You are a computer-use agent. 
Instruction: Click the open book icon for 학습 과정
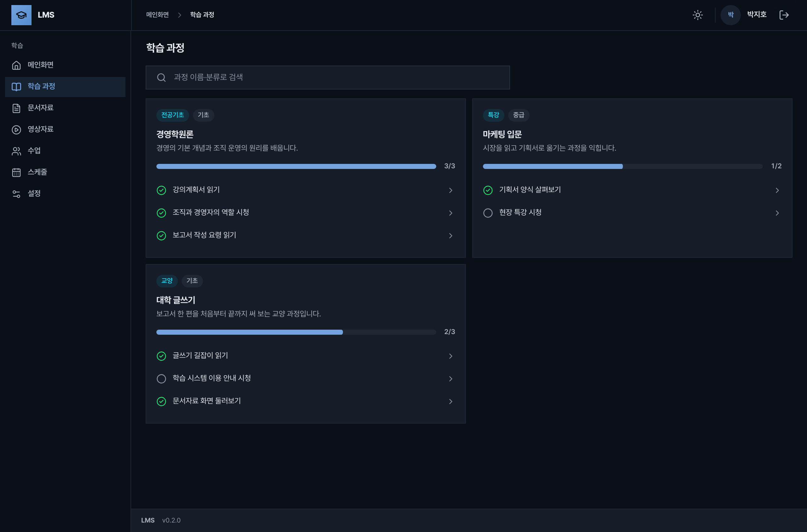pyautogui.click(x=16, y=87)
